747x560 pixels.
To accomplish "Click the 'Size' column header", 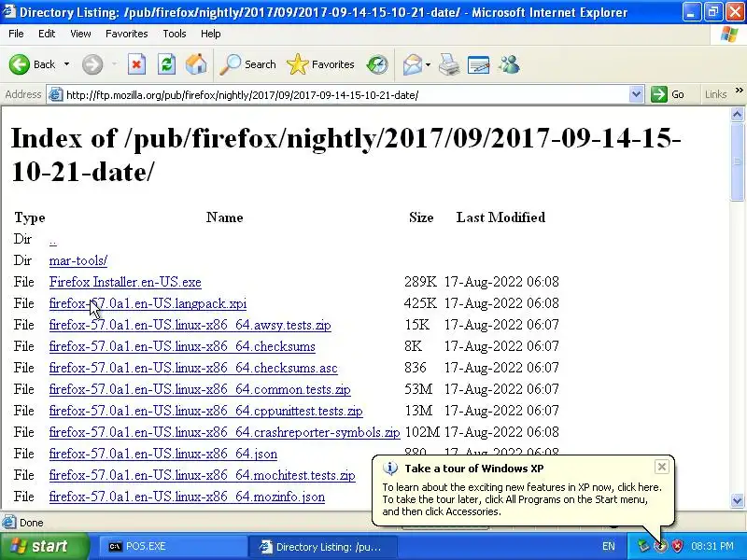I will 421,217.
